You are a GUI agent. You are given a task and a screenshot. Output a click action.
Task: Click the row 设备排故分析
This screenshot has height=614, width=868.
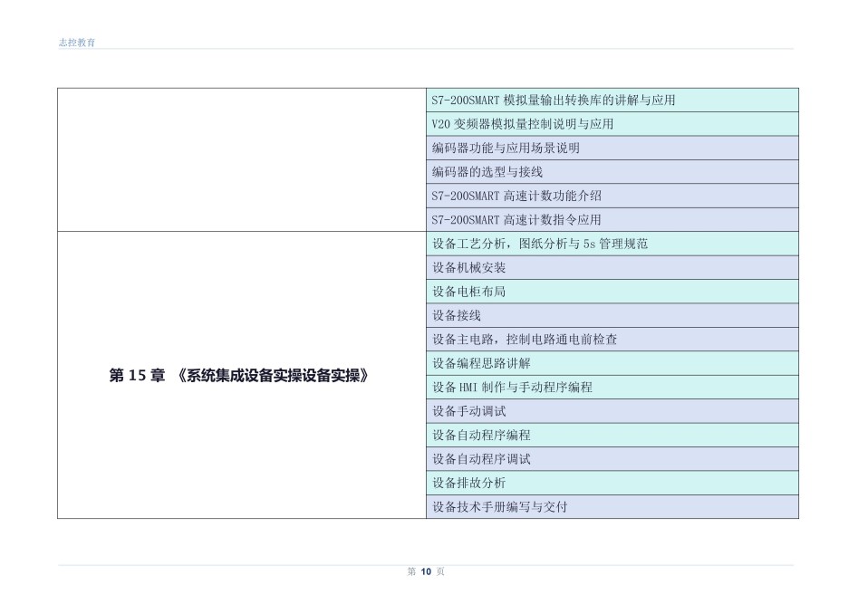point(612,483)
